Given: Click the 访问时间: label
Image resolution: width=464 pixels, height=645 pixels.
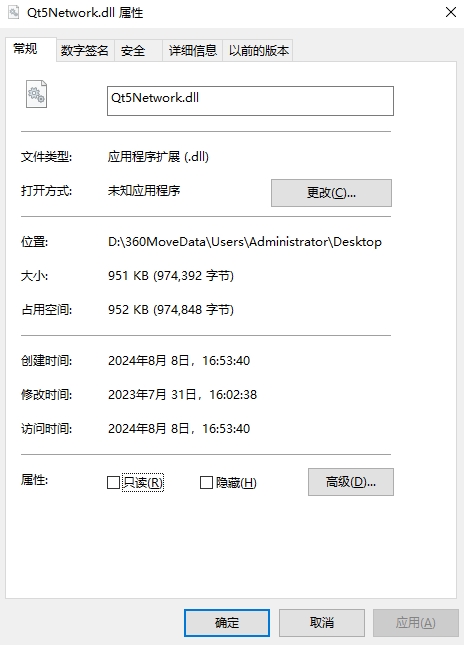Looking at the screenshot, I should [x=46, y=429].
